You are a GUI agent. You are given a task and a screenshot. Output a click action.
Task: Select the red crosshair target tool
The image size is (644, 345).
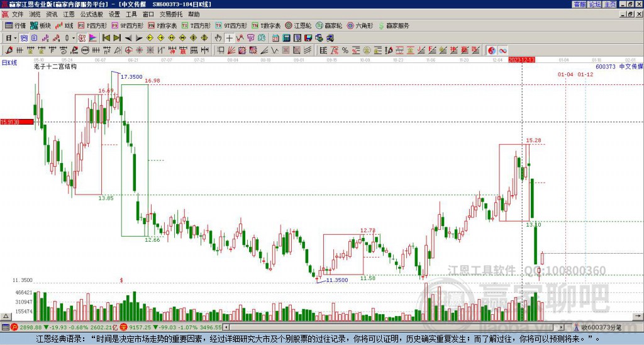128,50
